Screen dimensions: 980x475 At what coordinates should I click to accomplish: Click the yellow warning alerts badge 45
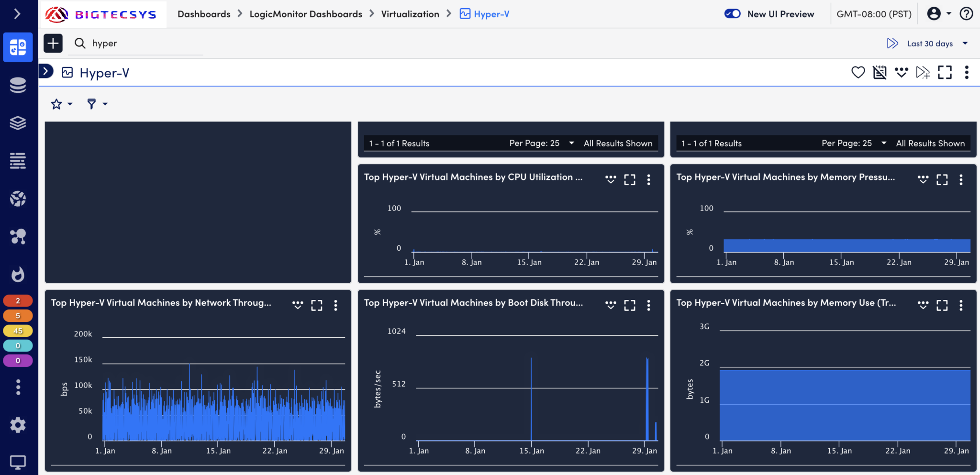click(18, 331)
